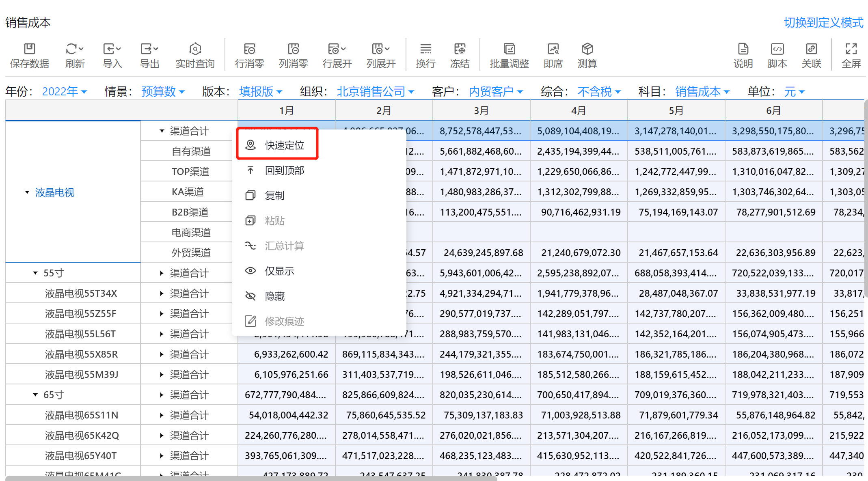Open Batch Adjust (批量调整) tool
Viewport: 868px width, 481px height.
509,50
